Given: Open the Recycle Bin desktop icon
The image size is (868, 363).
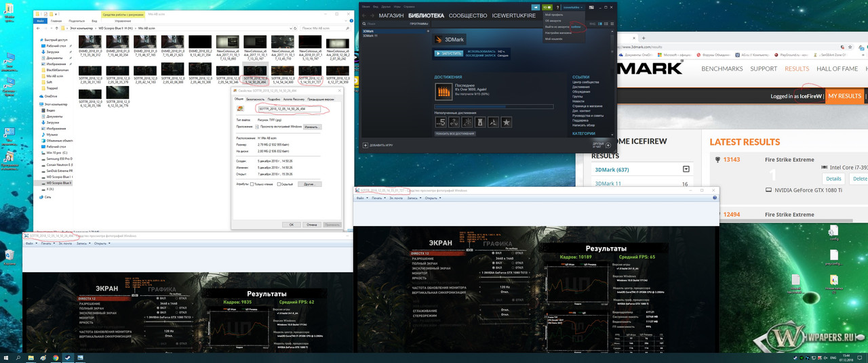Looking at the screenshot, I should pyautogui.click(x=9, y=255).
